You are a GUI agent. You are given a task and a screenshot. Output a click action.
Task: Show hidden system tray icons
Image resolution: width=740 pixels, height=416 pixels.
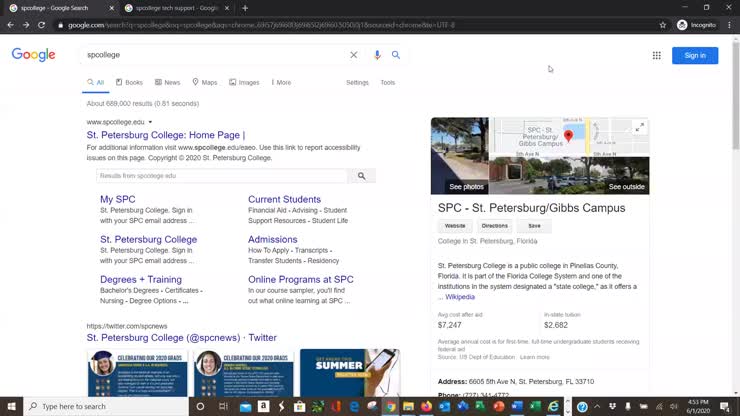(x=597, y=406)
